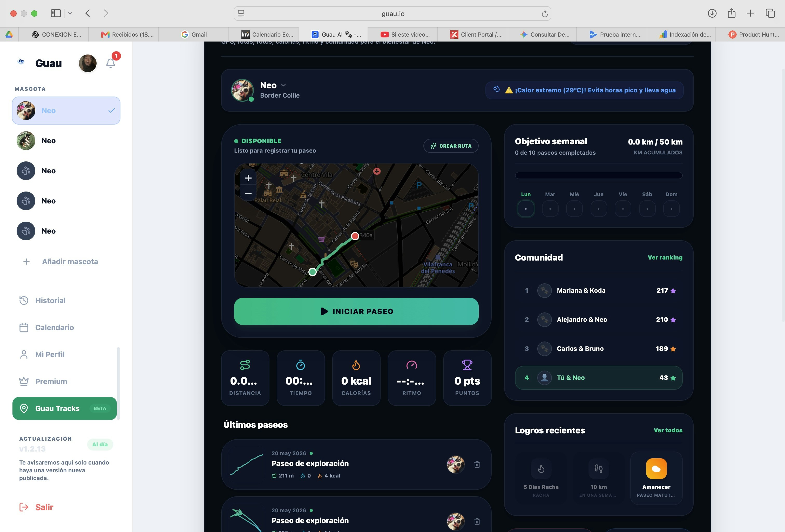Go back in Safari

pos(88,13)
